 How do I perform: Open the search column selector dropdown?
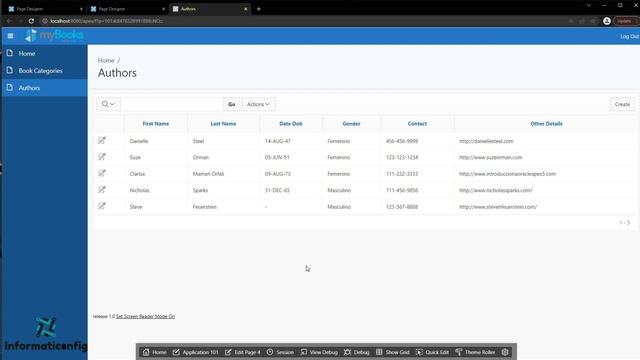[x=108, y=104]
